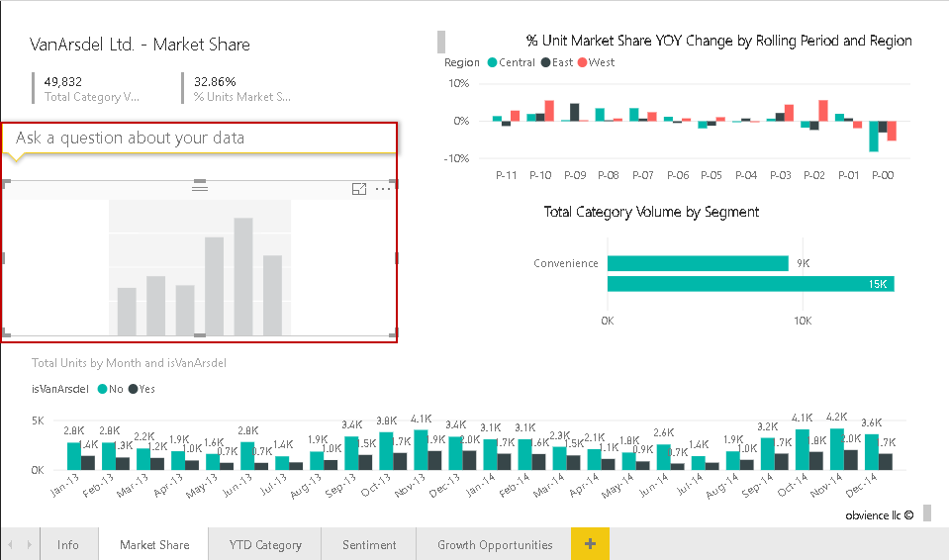
Task: Click the drag grip at top of the visual
Action: point(199,186)
